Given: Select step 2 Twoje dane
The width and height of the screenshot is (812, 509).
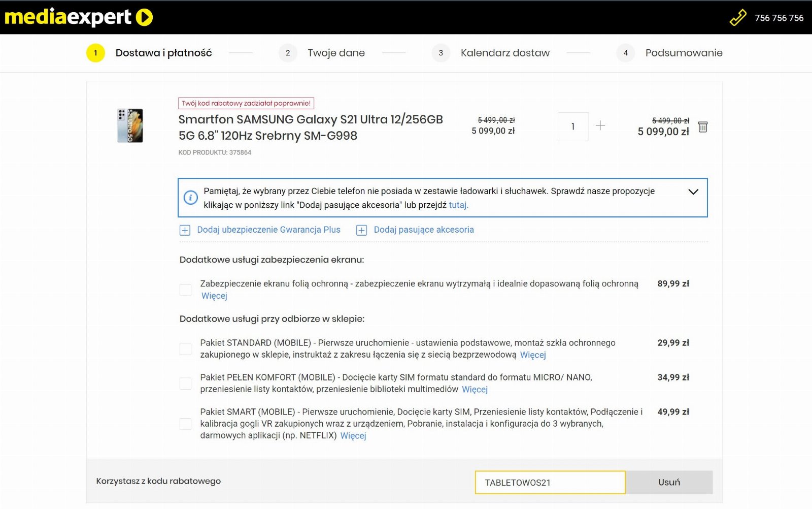Looking at the screenshot, I should tap(322, 53).
